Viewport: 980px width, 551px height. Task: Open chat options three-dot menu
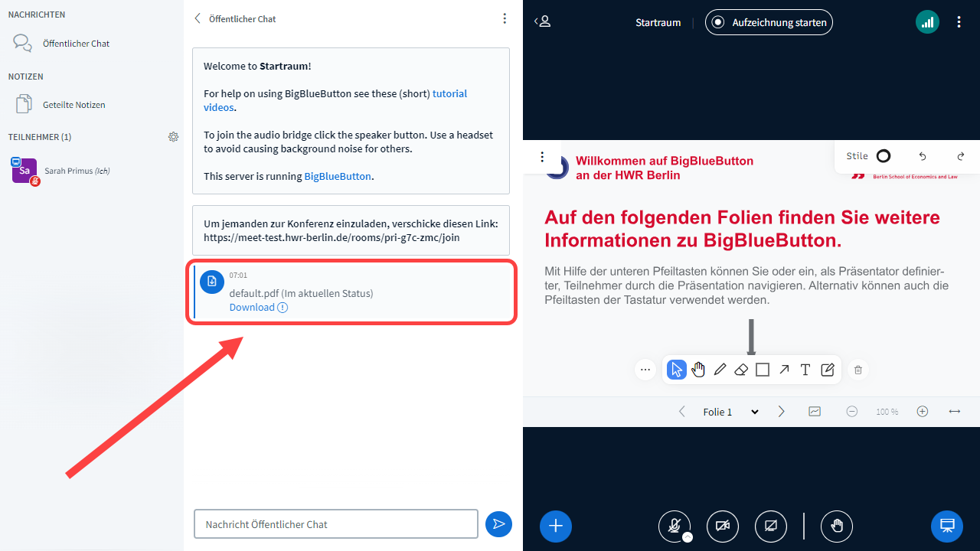(x=504, y=18)
